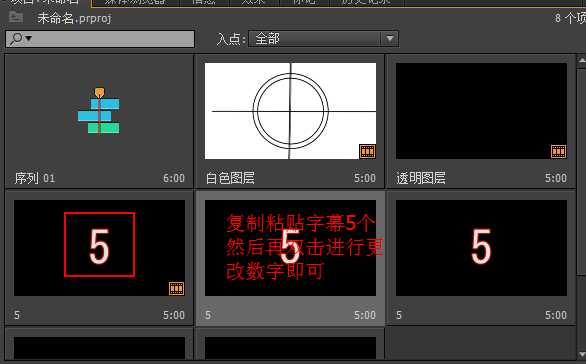
Task: Open the magnifier search options icon
Action: point(21,38)
